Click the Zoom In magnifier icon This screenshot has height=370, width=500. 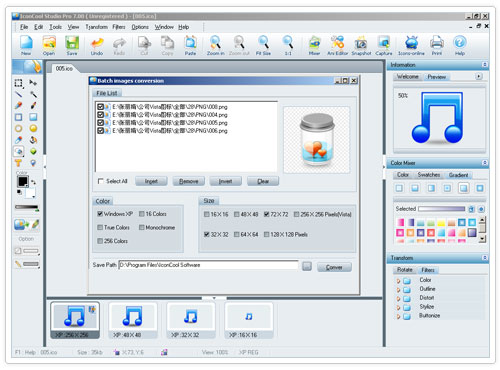point(215,43)
